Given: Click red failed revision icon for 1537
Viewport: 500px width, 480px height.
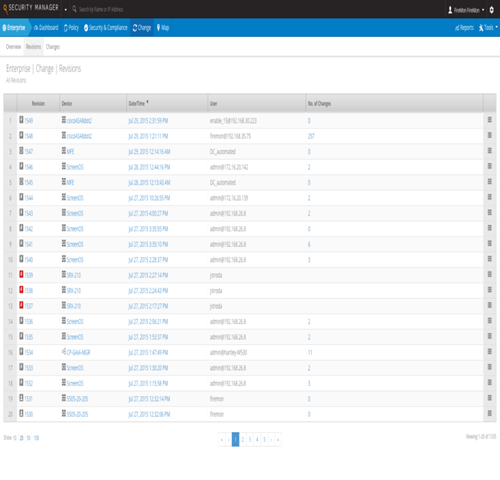Looking at the screenshot, I should tap(21, 305).
